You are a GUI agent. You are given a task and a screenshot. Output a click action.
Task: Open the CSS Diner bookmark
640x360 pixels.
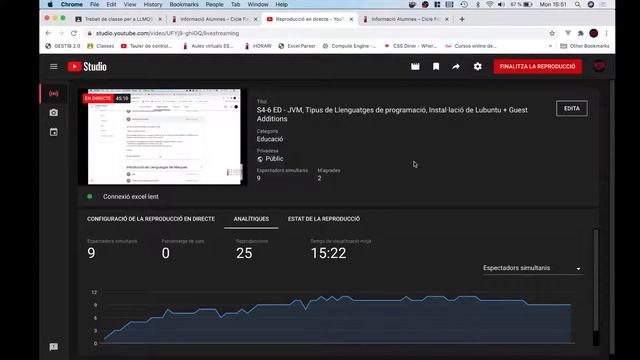coord(410,46)
